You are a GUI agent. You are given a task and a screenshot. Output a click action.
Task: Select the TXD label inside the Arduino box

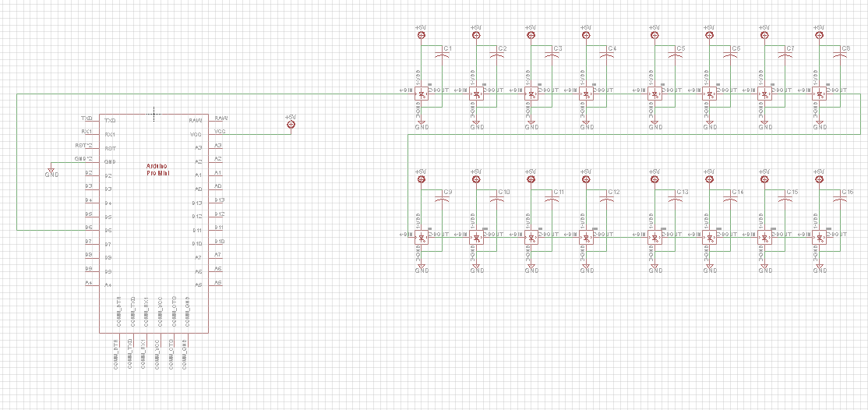110,120
